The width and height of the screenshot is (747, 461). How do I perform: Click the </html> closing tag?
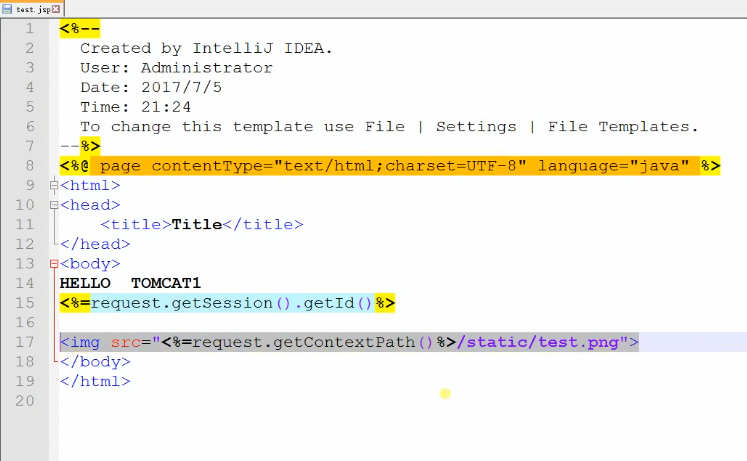point(95,381)
